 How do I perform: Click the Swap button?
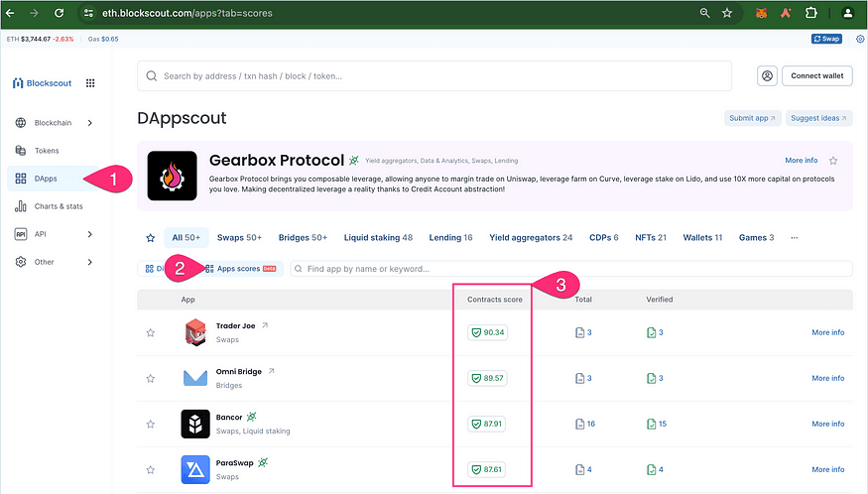coord(826,39)
